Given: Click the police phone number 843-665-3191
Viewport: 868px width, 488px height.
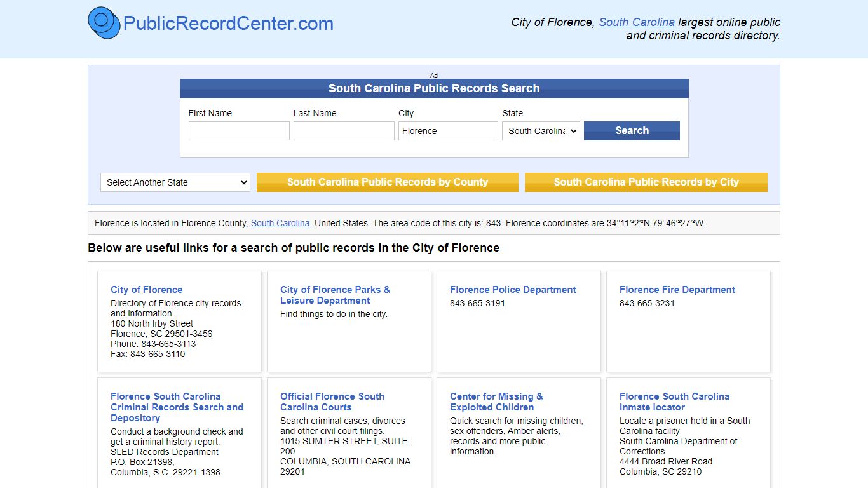Looking at the screenshot, I should [477, 303].
